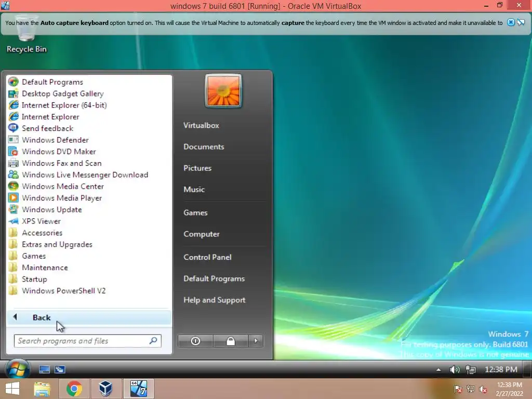Click the host network tray icon

471,389
